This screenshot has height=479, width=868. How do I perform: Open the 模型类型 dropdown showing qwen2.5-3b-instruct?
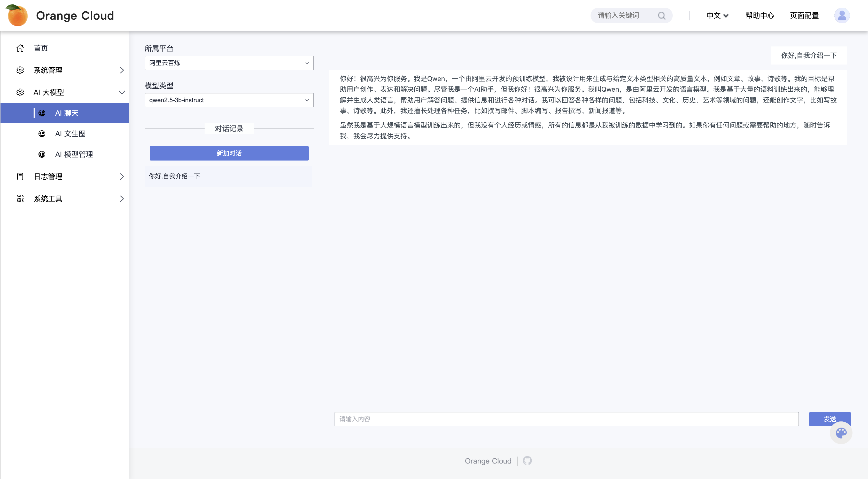click(229, 100)
